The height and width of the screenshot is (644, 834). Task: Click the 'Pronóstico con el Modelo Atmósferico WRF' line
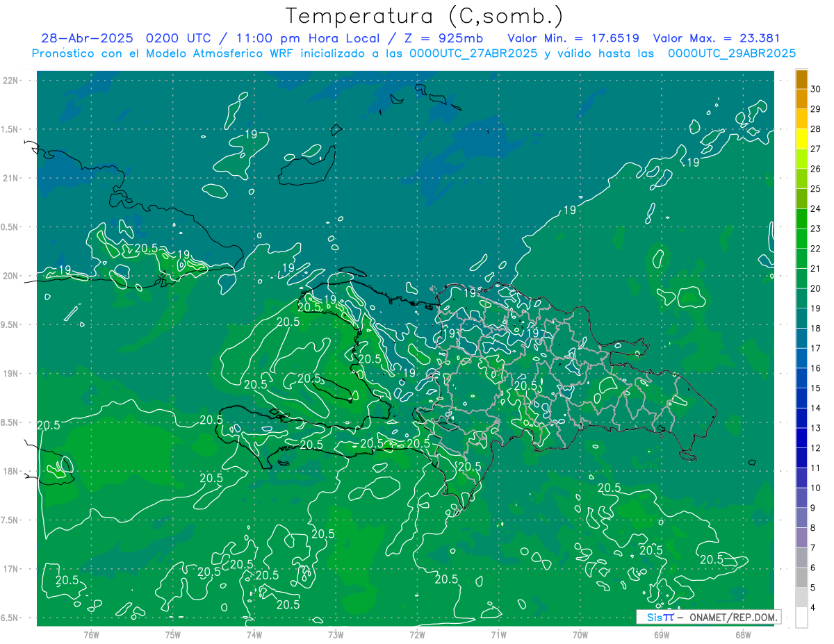[x=414, y=53]
